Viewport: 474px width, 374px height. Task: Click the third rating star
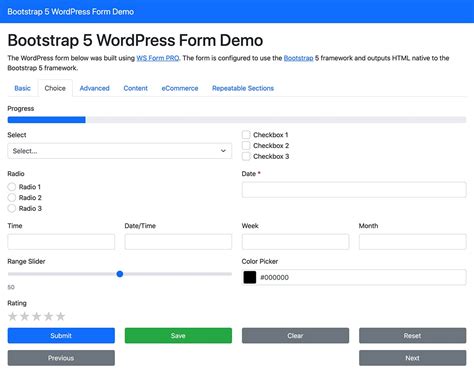36,316
